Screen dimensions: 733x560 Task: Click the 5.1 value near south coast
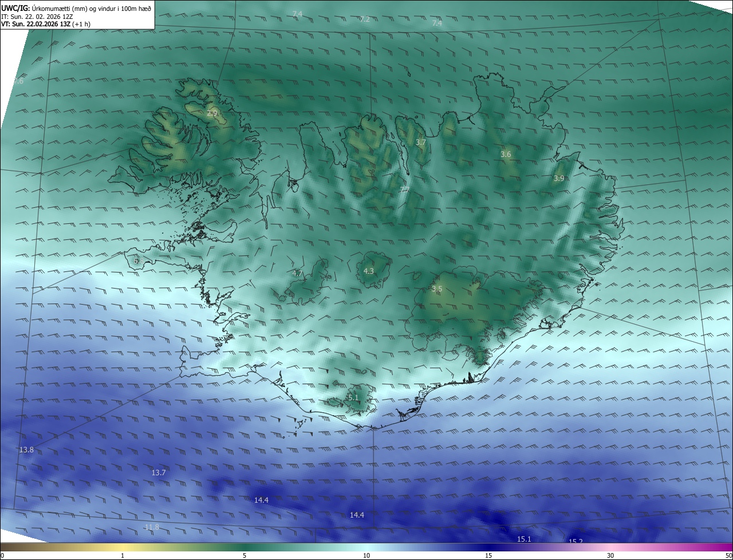click(x=352, y=397)
